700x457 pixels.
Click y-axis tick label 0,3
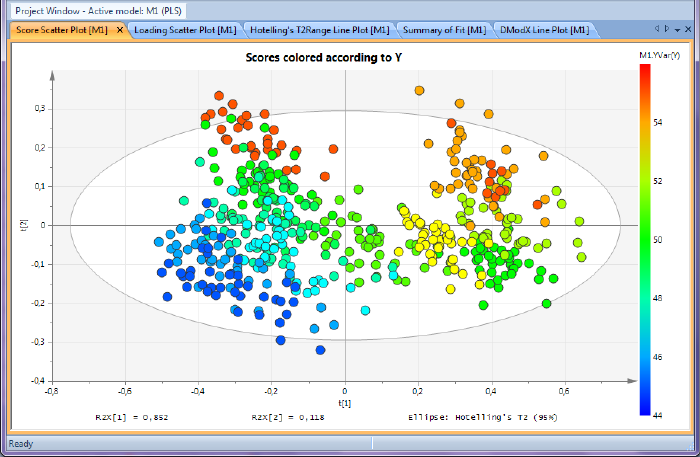[40, 108]
